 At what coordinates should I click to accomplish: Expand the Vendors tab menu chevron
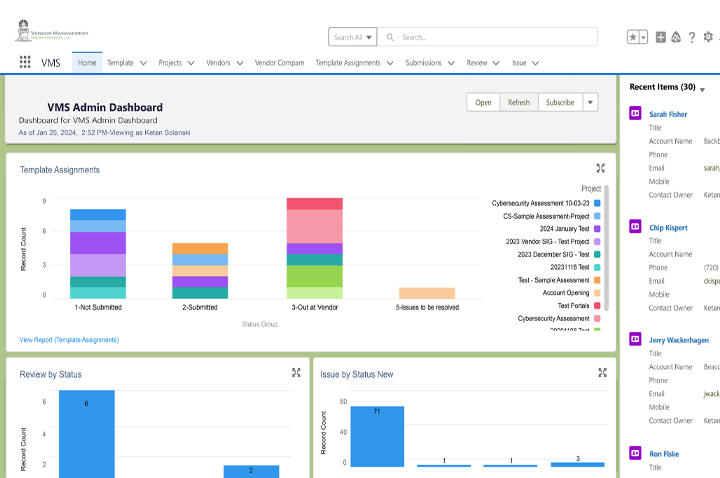[239, 63]
